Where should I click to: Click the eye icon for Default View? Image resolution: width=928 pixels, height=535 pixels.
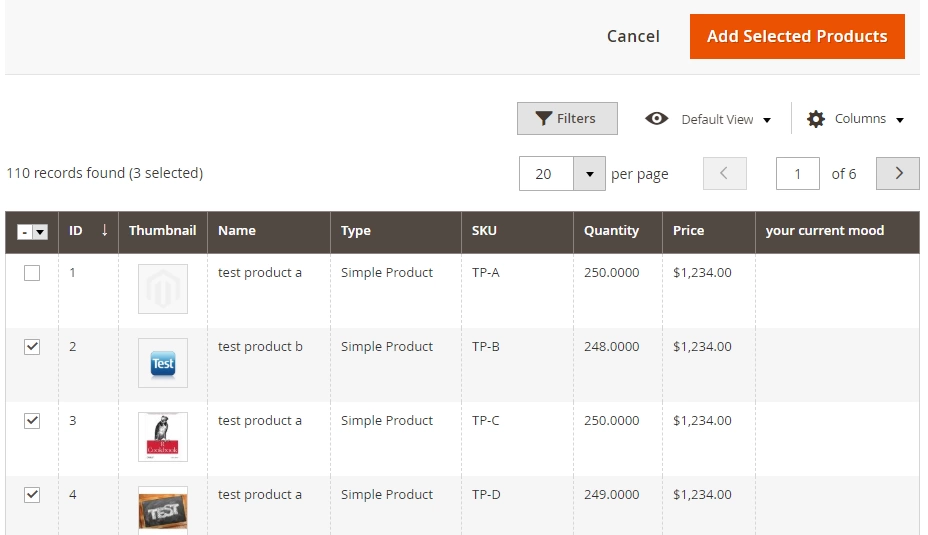pyautogui.click(x=656, y=119)
